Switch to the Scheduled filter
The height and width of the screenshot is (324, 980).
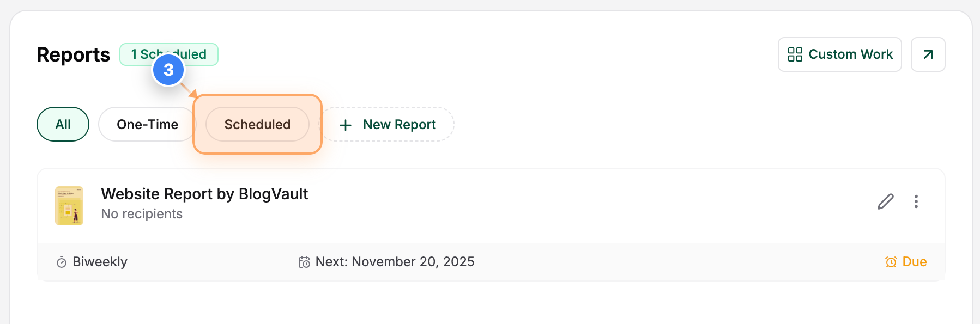[x=257, y=124]
